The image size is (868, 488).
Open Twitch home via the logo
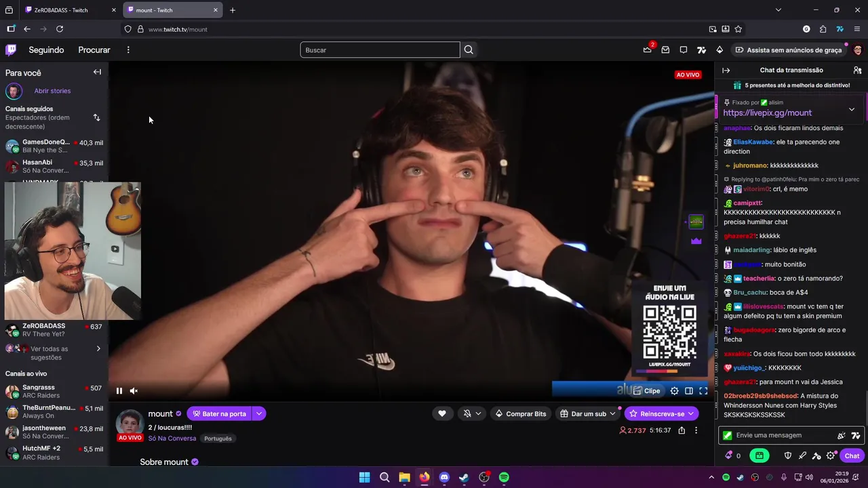click(11, 49)
